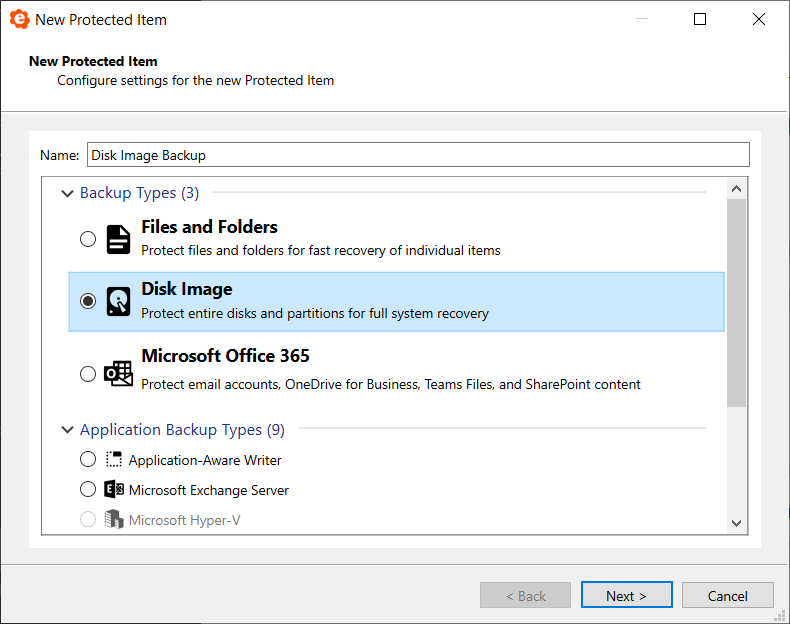Click the Disk Image hard drive icon
Screen dimensions: 790x624
pos(118,301)
